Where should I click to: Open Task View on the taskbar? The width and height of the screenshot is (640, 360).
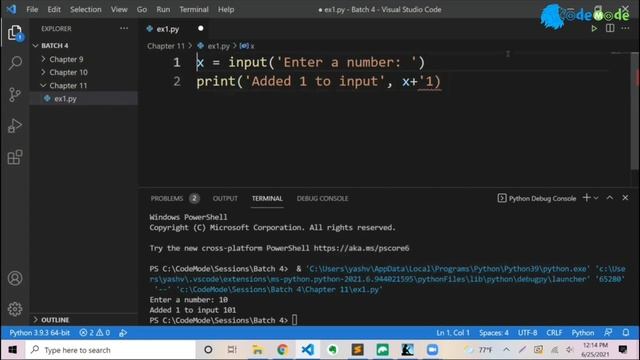click(232, 350)
